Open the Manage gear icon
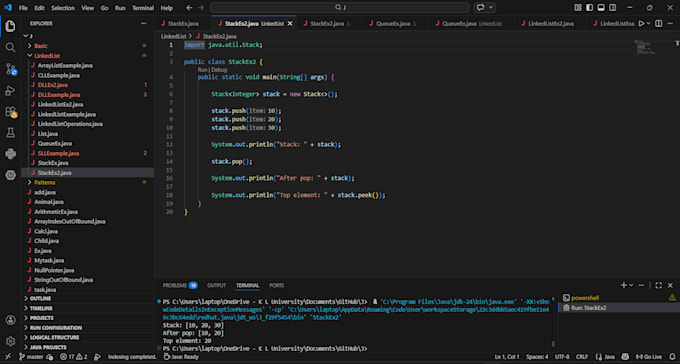Screen dimensions: 680x364 point(10,341)
